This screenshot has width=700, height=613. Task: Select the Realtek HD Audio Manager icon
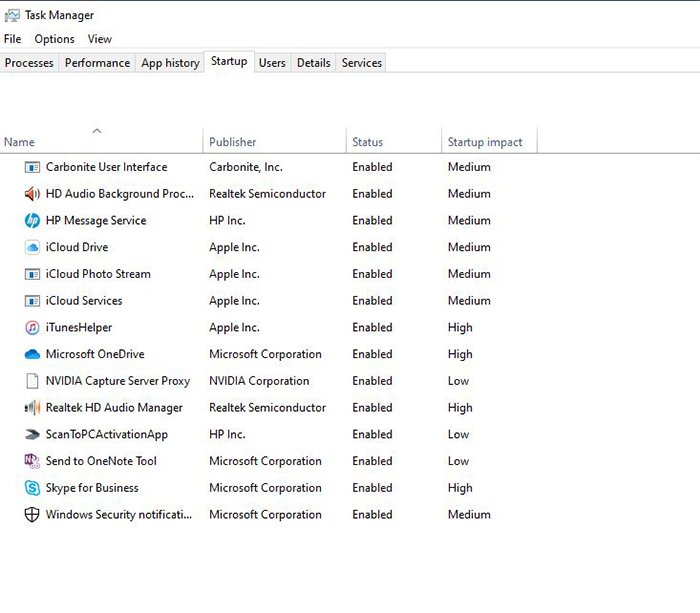(x=32, y=408)
